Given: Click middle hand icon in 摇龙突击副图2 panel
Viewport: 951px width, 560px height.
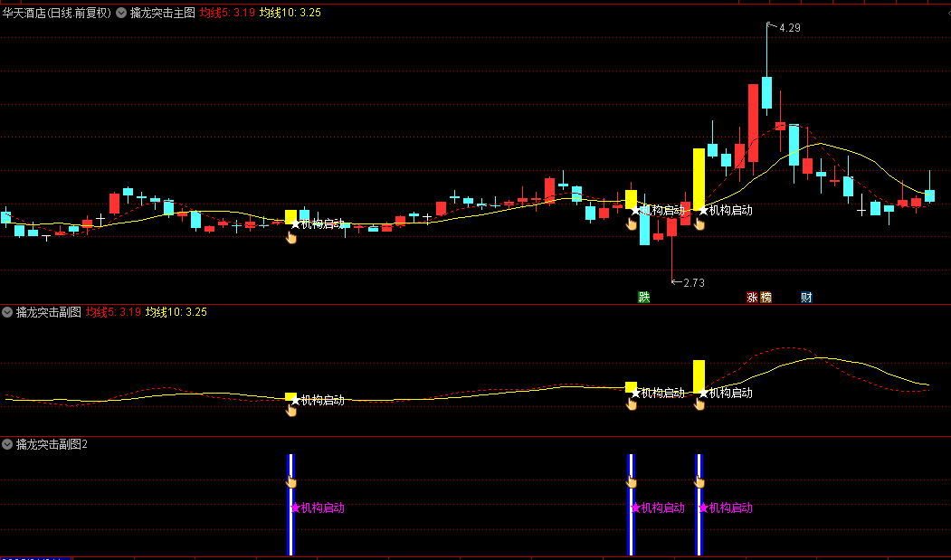Looking at the screenshot, I should (632, 481).
